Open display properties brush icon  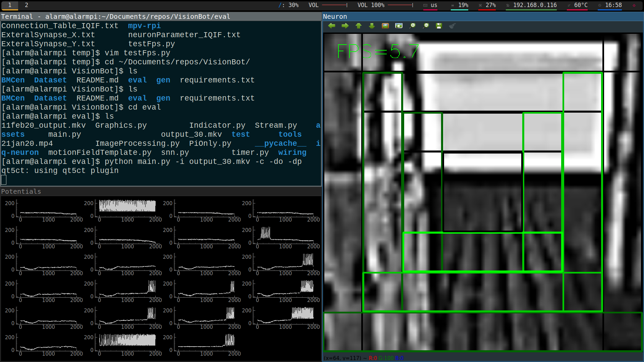pyautogui.click(x=452, y=26)
